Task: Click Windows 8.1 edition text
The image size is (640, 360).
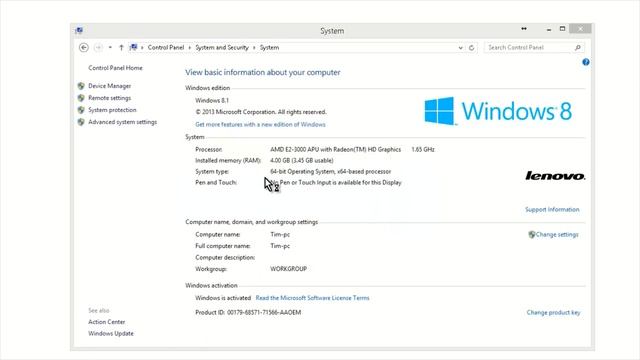Action: coord(212,100)
